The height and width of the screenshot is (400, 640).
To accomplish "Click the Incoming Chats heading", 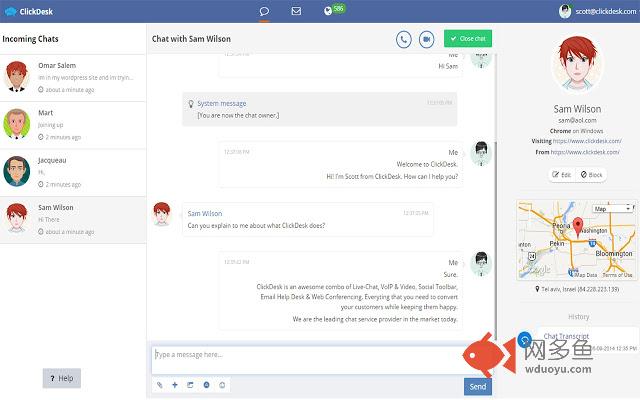I will point(30,39).
